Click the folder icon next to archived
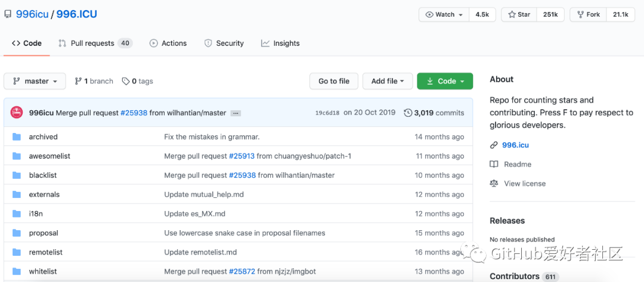Image resolution: width=644 pixels, height=282 pixels. (x=17, y=137)
